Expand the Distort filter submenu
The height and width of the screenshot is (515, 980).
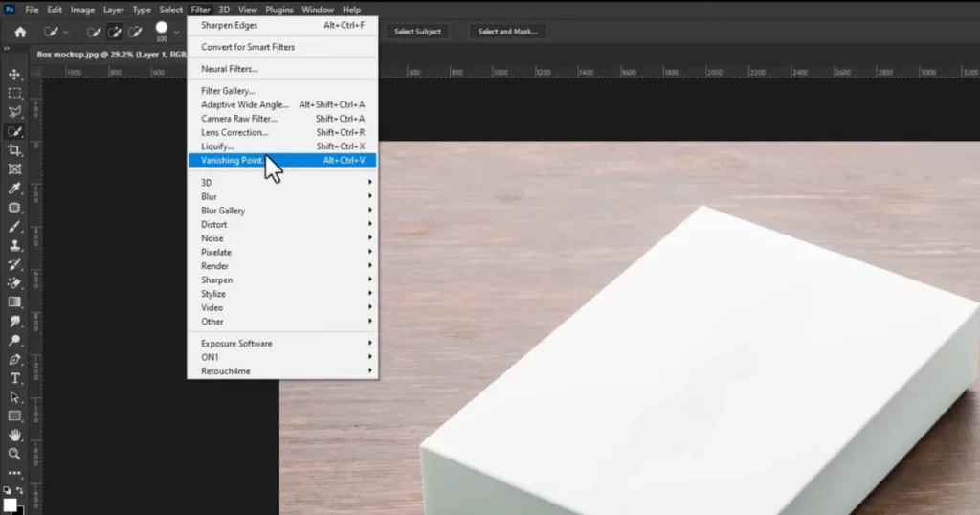coord(282,224)
